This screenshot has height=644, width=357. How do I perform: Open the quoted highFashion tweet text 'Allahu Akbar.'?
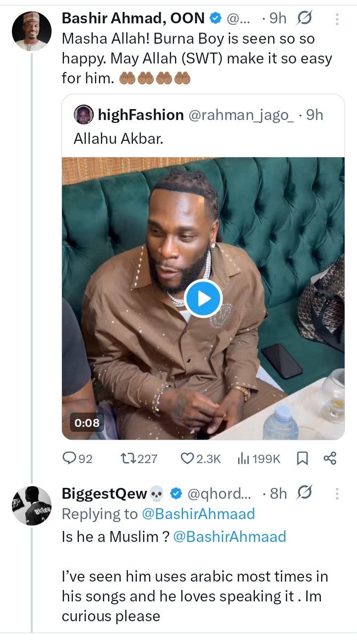coord(118,139)
